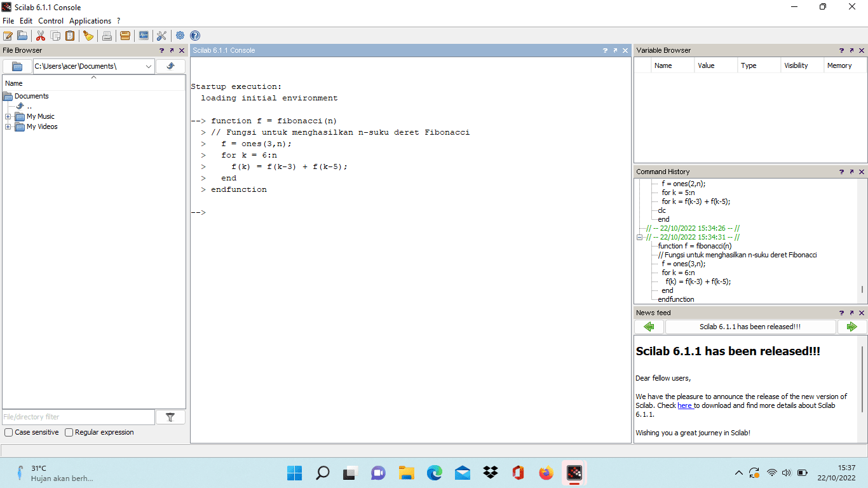Expand the My Music folder
The image size is (868, 488).
(8, 117)
